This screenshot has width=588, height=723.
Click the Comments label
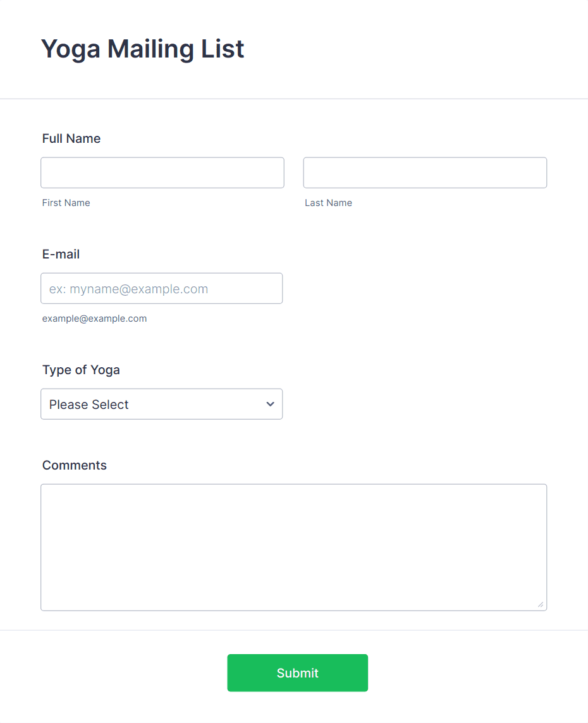74,465
